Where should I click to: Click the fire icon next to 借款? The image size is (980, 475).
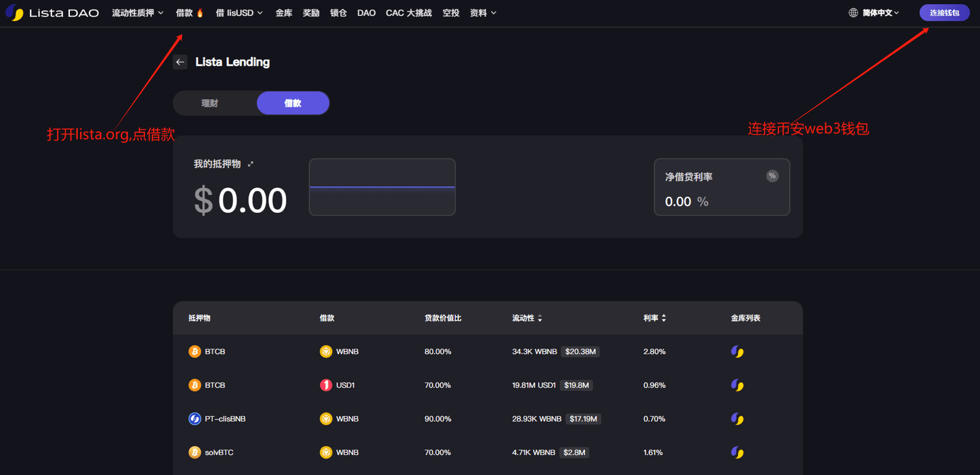coord(200,13)
